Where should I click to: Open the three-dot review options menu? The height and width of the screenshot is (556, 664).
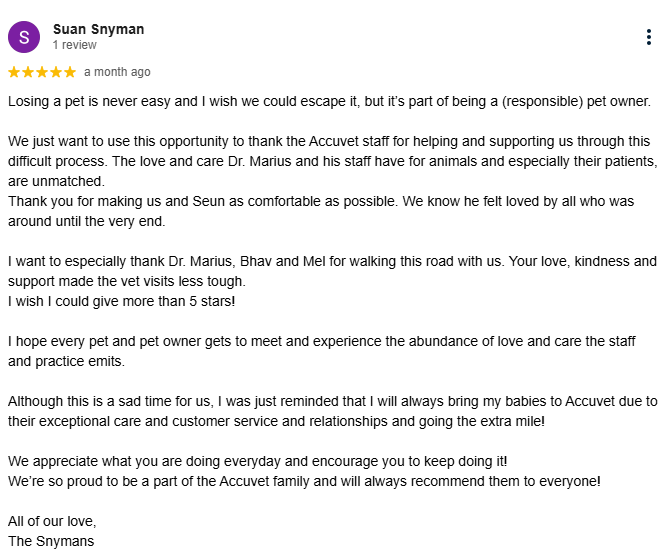648,37
